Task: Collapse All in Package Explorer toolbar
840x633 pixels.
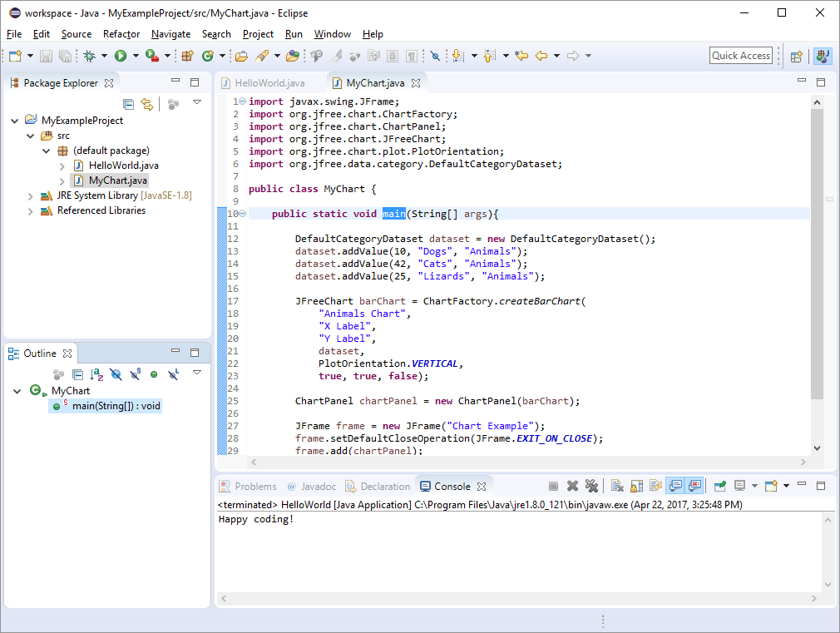Action: (x=129, y=103)
